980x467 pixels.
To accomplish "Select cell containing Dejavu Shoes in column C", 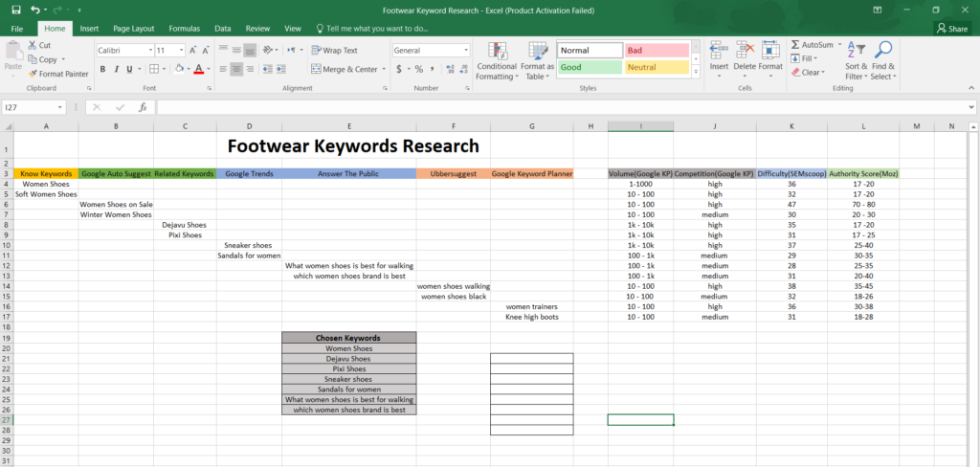I will [185, 225].
